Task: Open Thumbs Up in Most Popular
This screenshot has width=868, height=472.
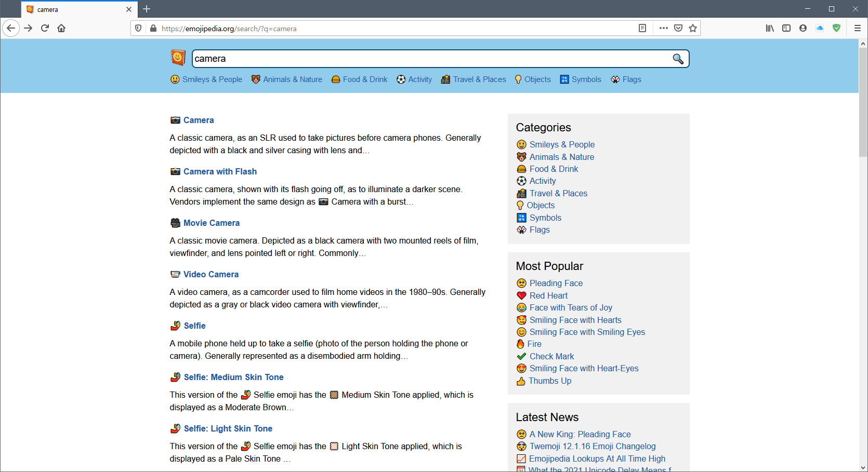Action: [550, 381]
